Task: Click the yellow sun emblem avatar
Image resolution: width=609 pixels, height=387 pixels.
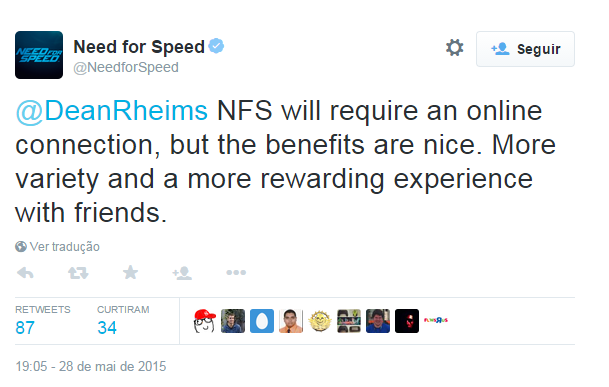Action: tap(320, 321)
